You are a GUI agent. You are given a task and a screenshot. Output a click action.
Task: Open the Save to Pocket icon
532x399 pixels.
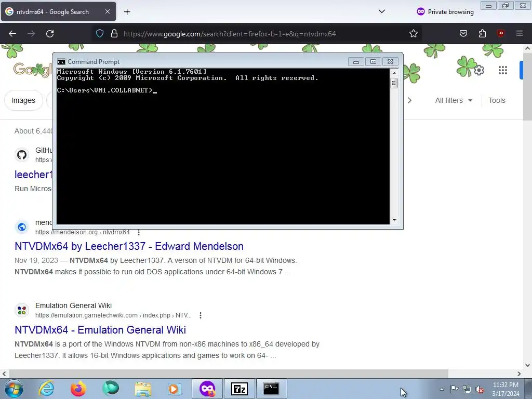463,33
